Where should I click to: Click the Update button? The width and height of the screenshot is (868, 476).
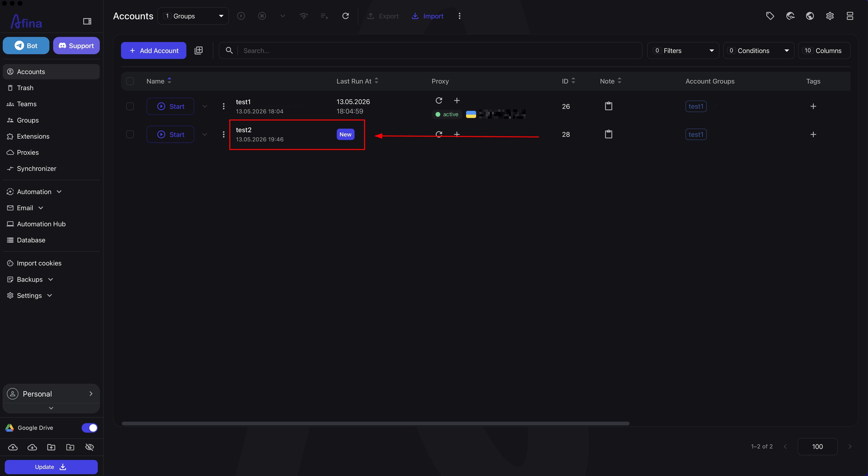(51, 467)
